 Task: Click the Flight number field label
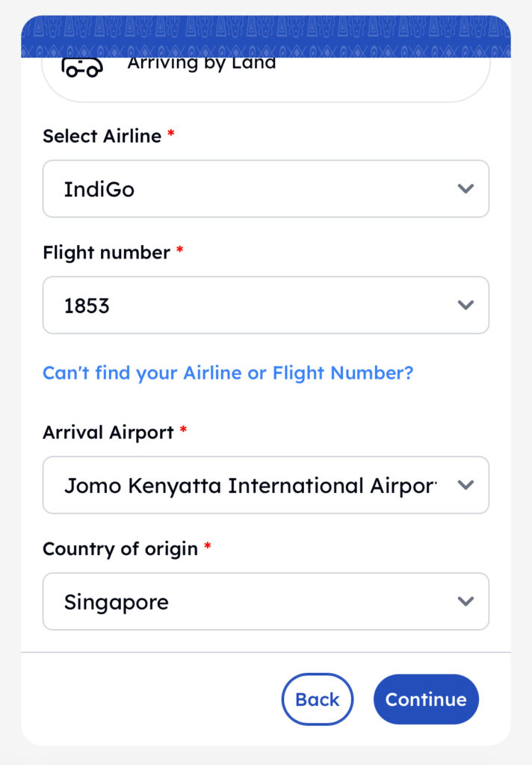(x=106, y=253)
